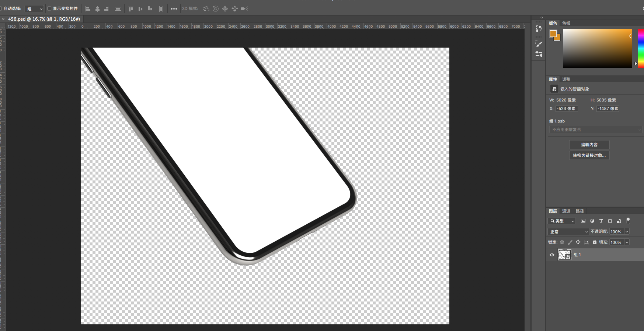
Task: Click the 转换为链接对象... button
Action: point(589,155)
